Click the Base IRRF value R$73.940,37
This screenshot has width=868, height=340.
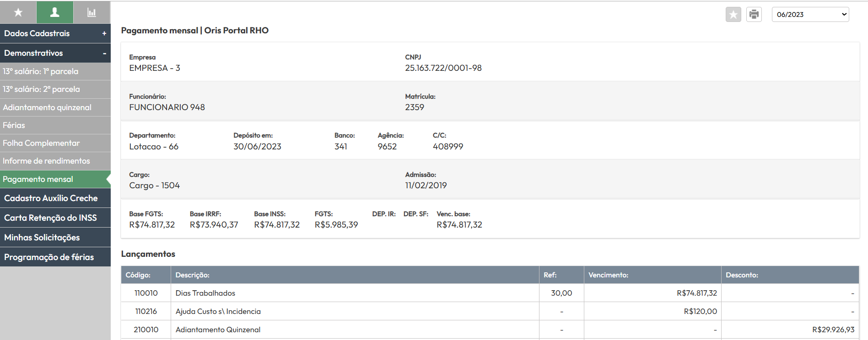tap(214, 225)
